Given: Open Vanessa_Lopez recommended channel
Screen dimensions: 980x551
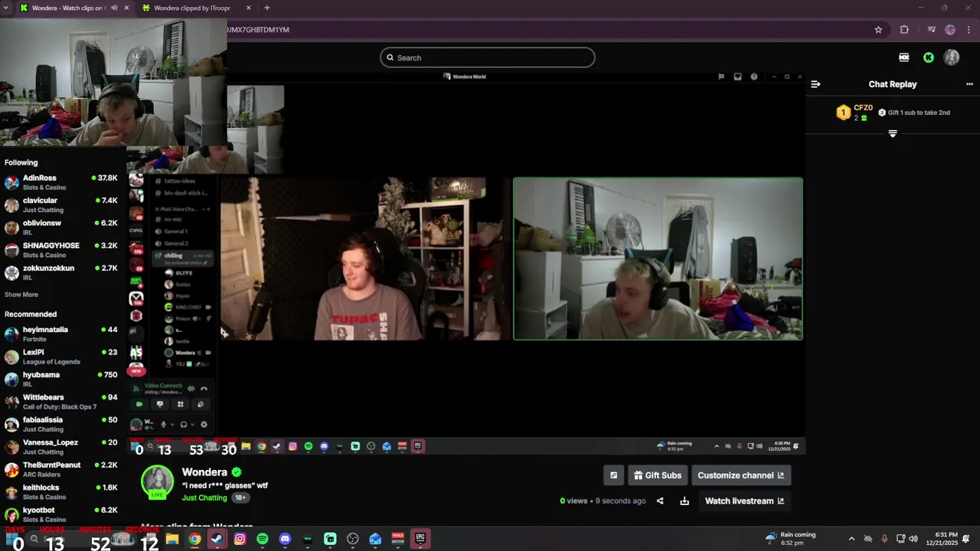Looking at the screenshot, I should [61, 447].
